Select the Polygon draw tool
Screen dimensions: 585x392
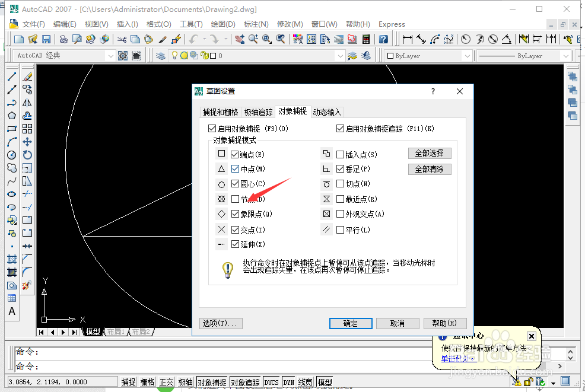12,116
